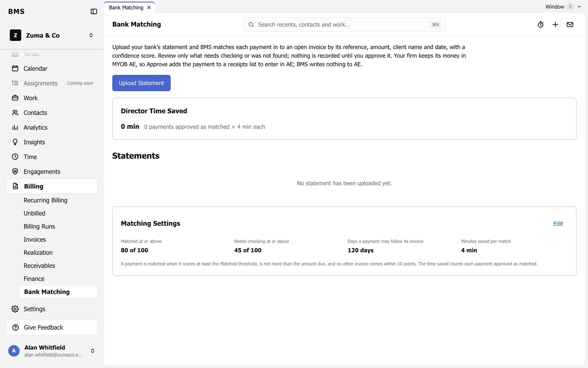This screenshot has height=368, width=588.
Task: Edit the Matching Settings
Action: pos(558,224)
